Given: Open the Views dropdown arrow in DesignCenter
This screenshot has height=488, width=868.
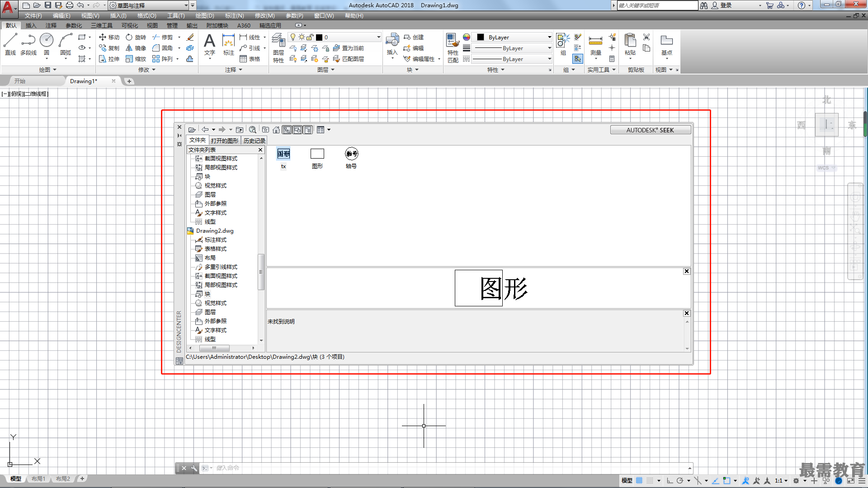Looking at the screenshot, I should tap(329, 130).
